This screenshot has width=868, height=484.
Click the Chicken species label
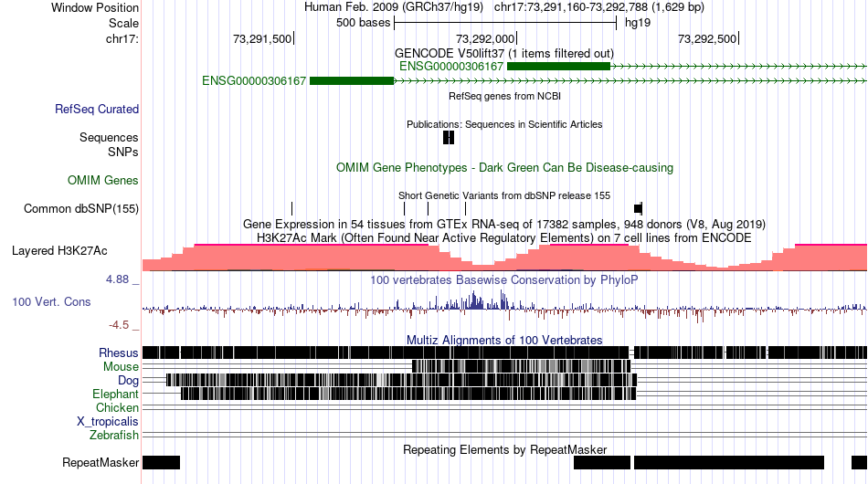coord(117,407)
